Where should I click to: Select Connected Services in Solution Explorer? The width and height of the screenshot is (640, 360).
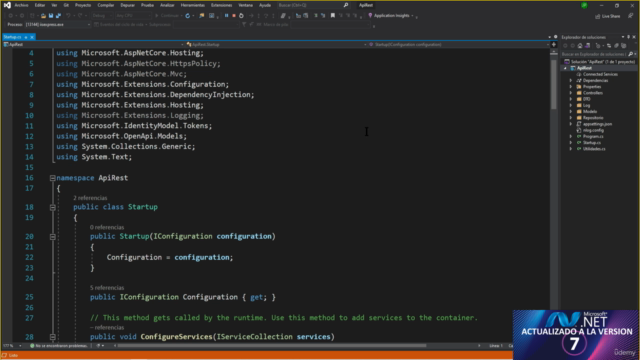(600, 74)
